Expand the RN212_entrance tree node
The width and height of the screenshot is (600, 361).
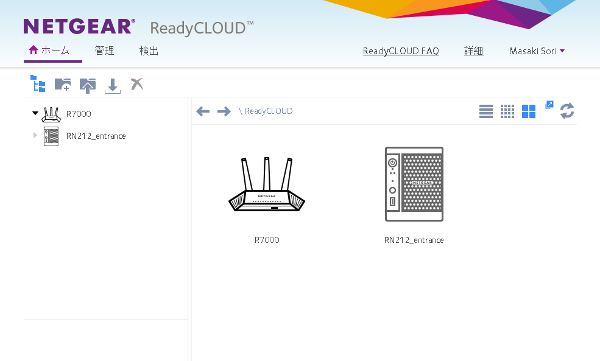pos(35,135)
